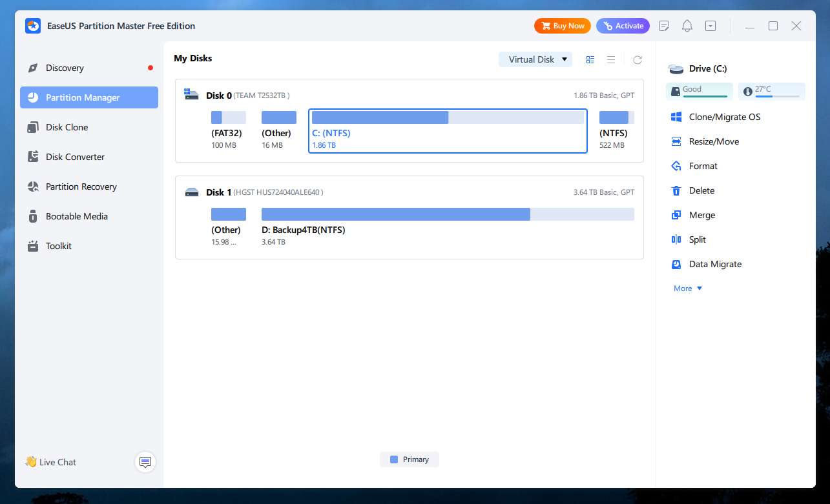Switch to list view of disks
Image resolution: width=830 pixels, height=504 pixels.
pyautogui.click(x=611, y=59)
